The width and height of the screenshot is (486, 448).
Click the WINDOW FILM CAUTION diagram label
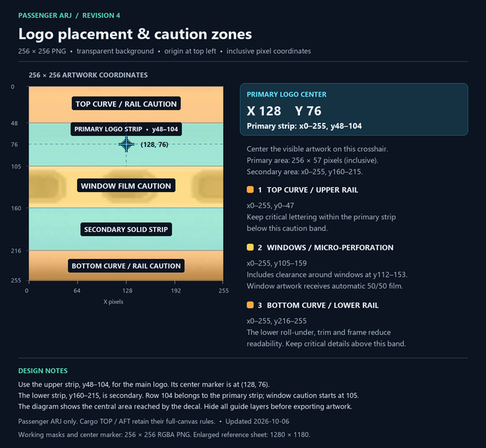pyautogui.click(x=126, y=185)
